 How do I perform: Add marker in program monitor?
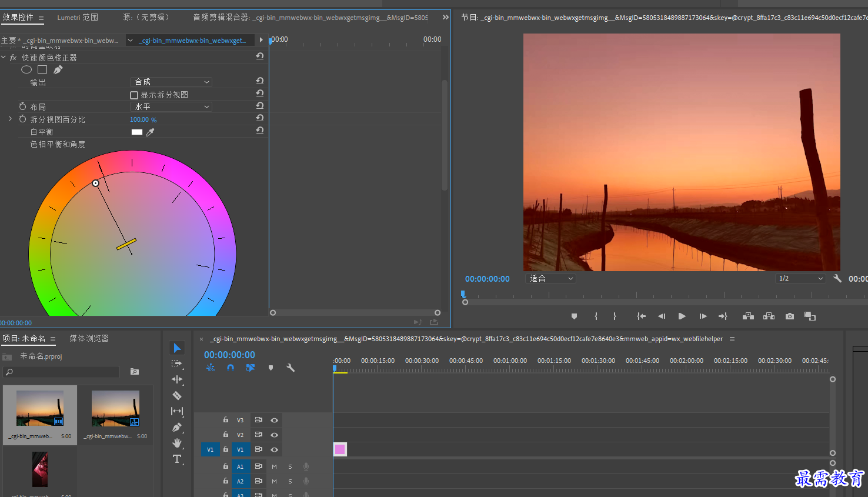[574, 316]
